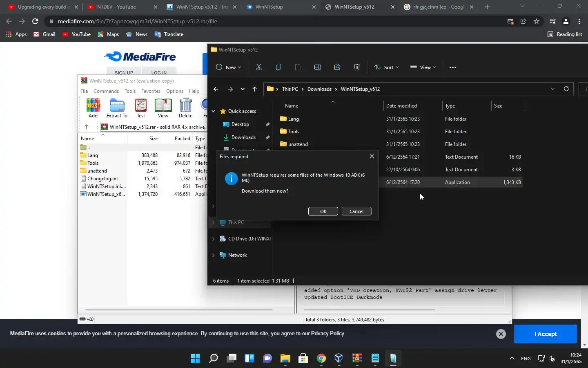Click MediaFire SIGN UP link
The image size is (588, 368).
(124, 73)
